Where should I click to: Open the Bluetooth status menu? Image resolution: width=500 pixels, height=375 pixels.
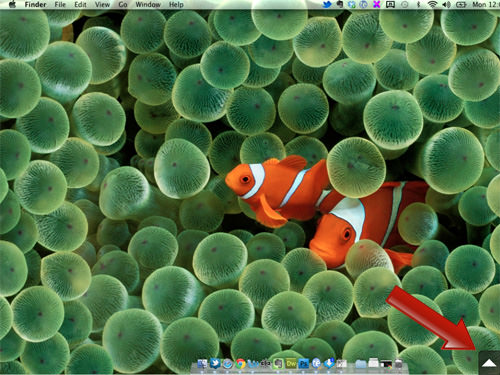(x=419, y=4)
